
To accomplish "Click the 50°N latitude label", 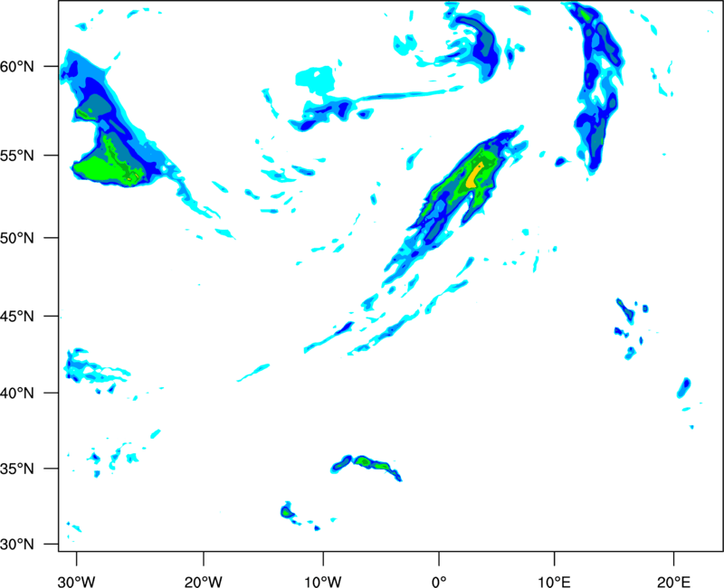I will click(17, 238).
